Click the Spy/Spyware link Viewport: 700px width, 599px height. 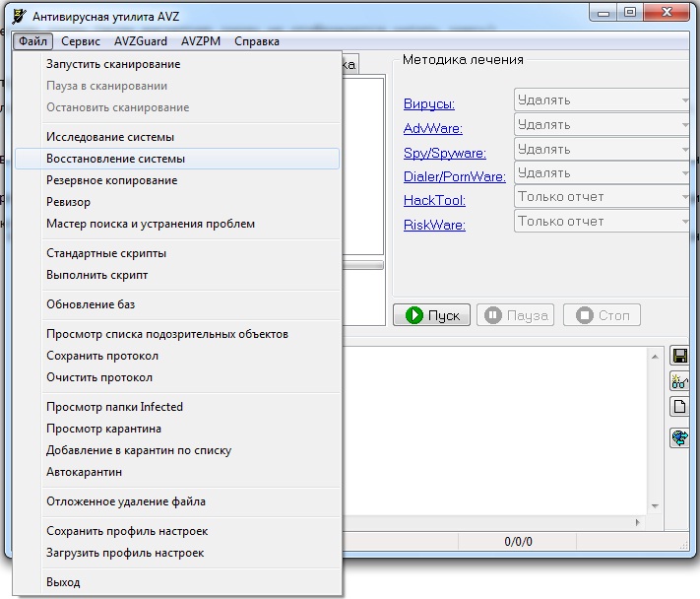(445, 154)
